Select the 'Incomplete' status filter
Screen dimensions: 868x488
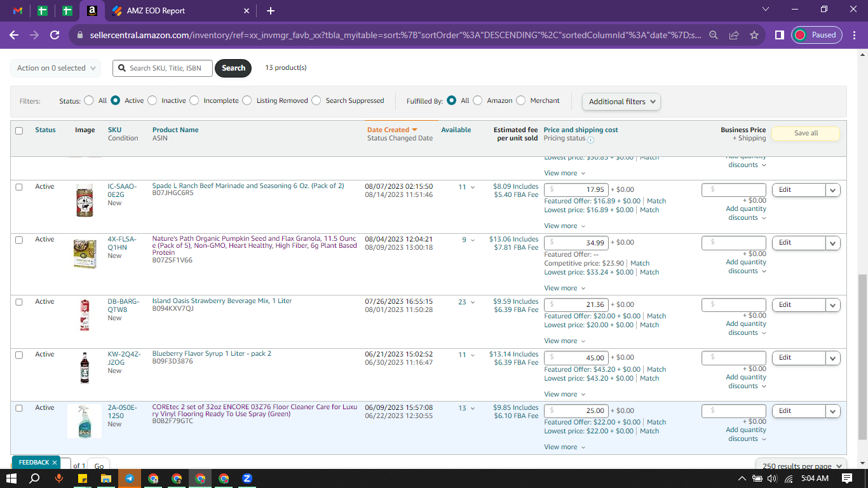point(194,100)
